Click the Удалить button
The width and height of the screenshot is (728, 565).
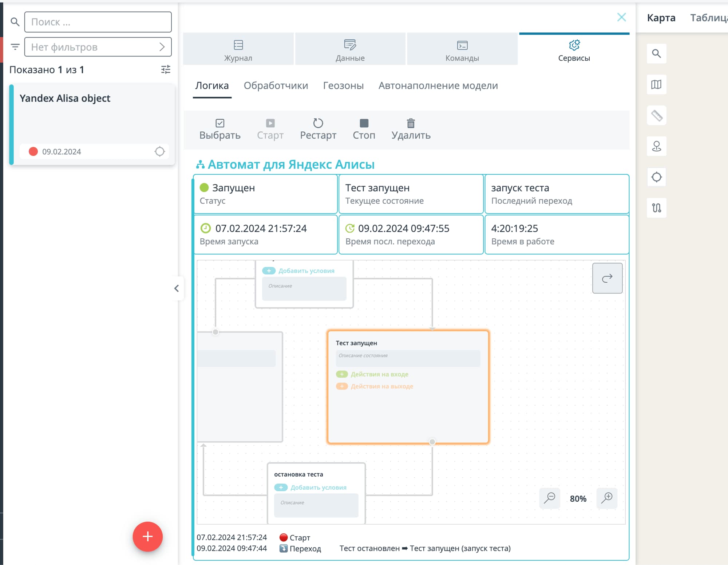(411, 129)
